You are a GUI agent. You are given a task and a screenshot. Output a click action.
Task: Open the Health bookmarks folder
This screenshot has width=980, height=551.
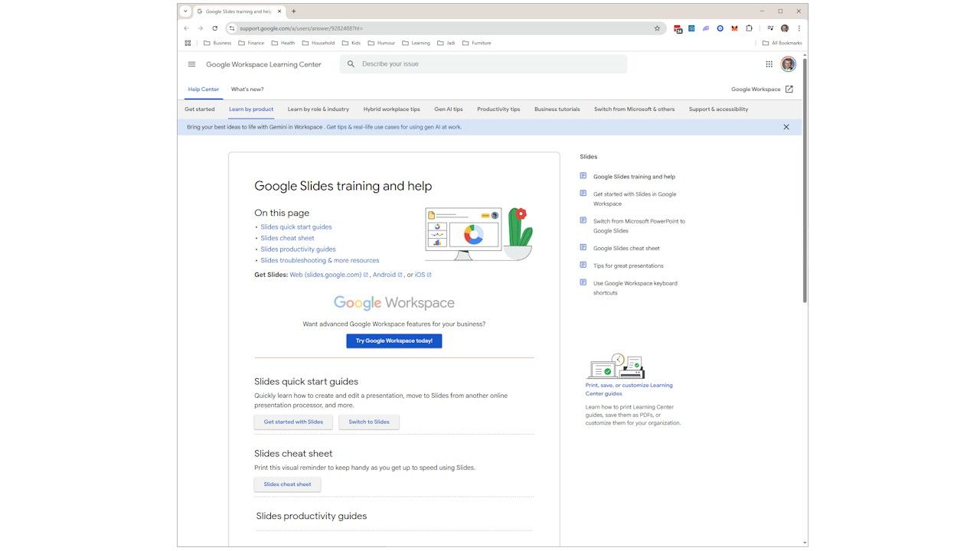283,43
